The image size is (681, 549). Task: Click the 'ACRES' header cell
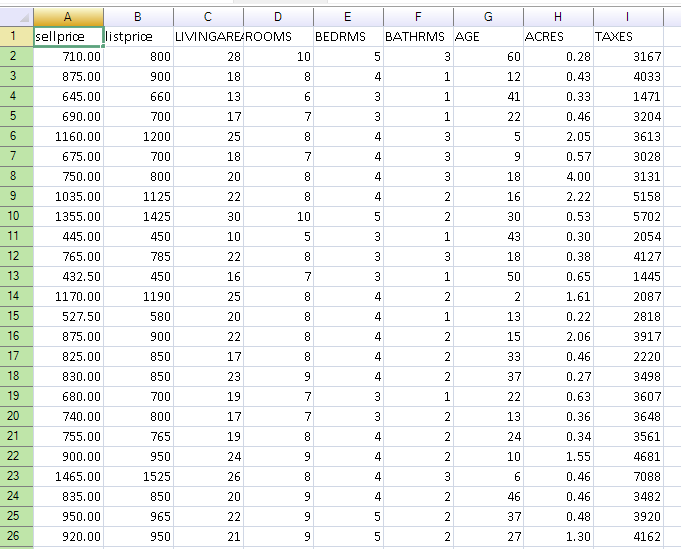[x=558, y=36]
